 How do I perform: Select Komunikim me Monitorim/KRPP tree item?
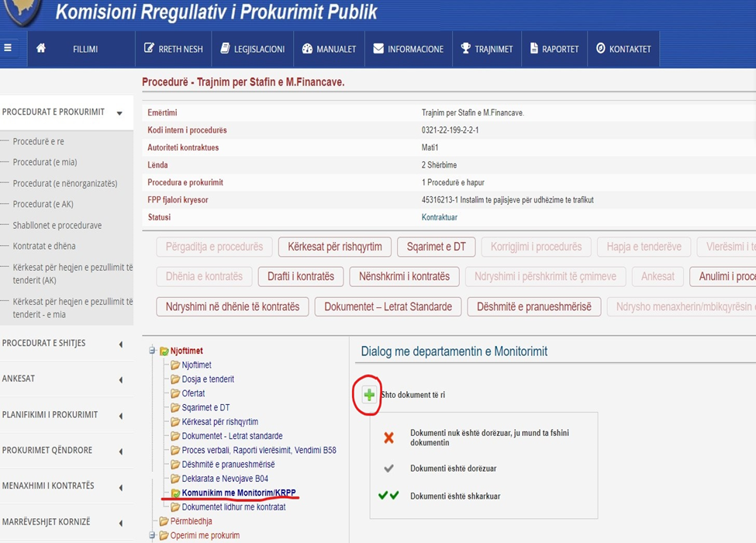point(239,493)
